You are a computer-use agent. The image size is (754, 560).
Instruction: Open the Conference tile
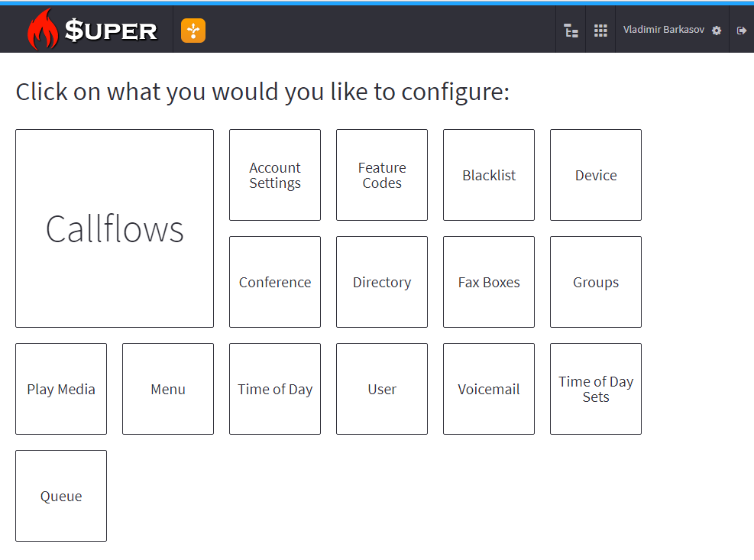pyautogui.click(x=275, y=282)
